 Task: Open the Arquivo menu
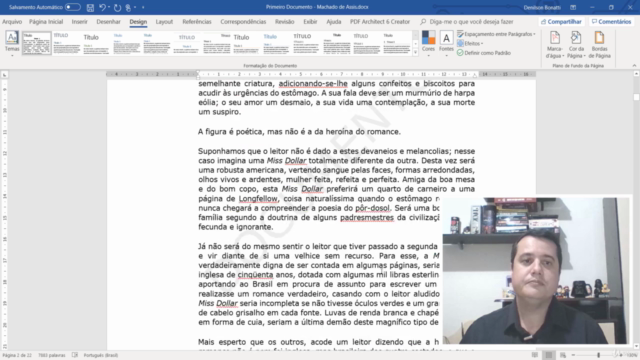[12, 22]
